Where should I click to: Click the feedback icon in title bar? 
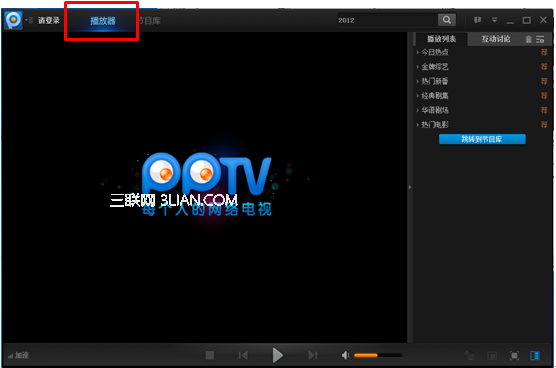[x=477, y=20]
